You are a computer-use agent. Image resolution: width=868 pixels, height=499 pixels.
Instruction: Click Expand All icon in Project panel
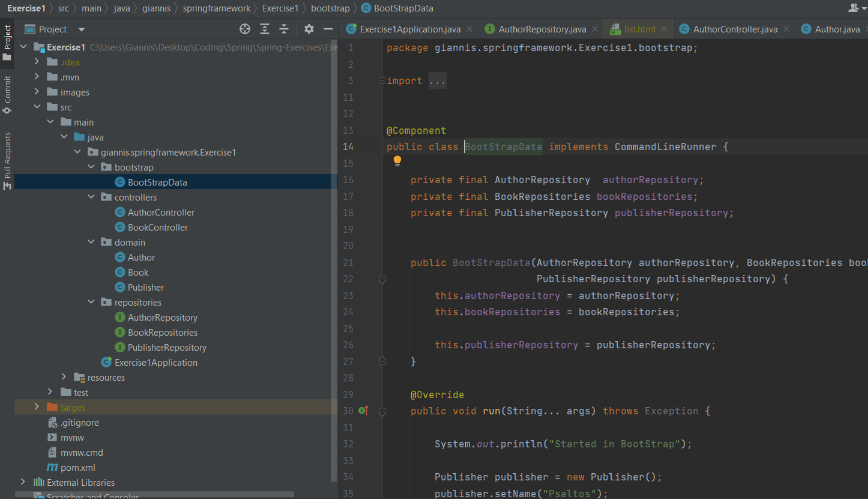click(265, 29)
